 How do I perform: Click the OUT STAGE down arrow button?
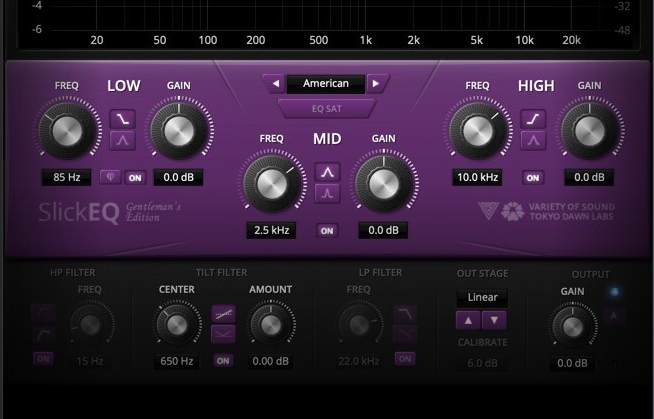[x=494, y=320]
